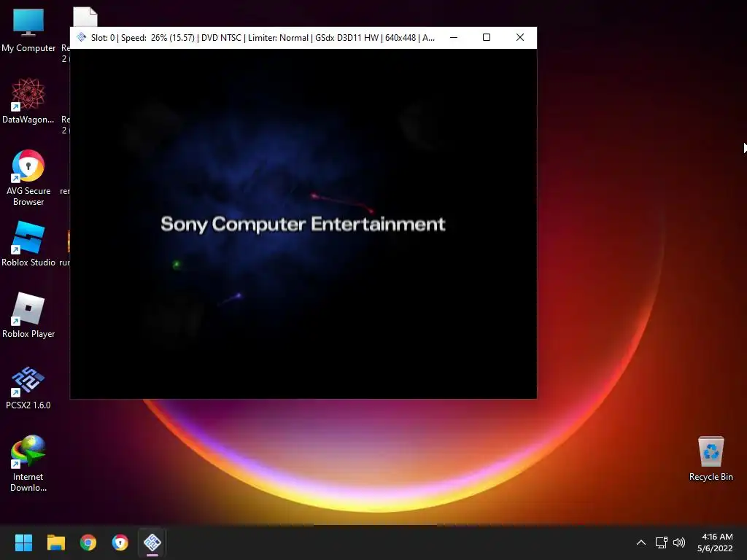
Task: Open File Explorer from the taskbar
Action: 55,542
